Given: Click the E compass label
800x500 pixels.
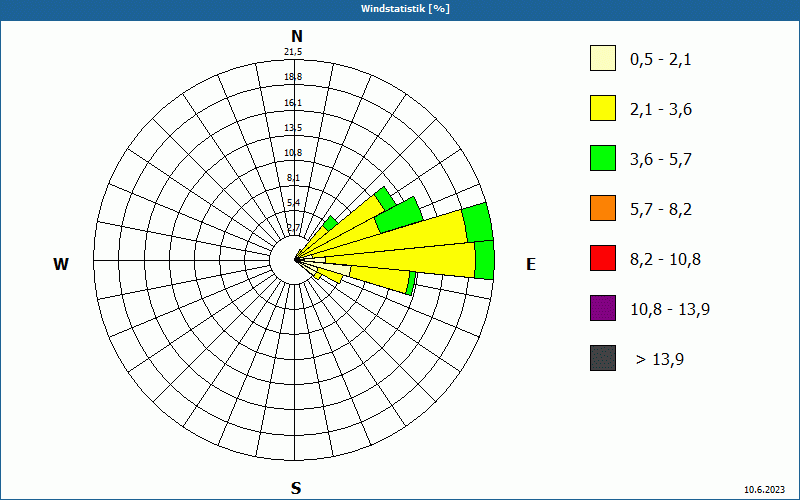Looking at the screenshot, I should point(531,264).
